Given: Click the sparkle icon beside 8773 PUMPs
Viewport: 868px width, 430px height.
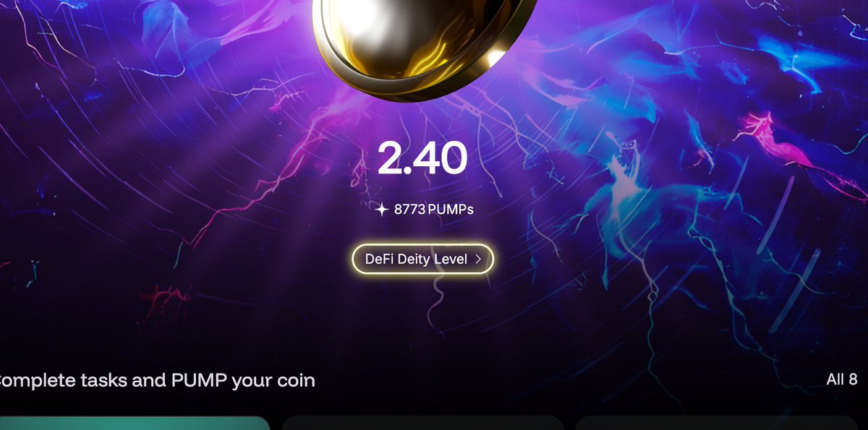Looking at the screenshot, I should 382,210.
